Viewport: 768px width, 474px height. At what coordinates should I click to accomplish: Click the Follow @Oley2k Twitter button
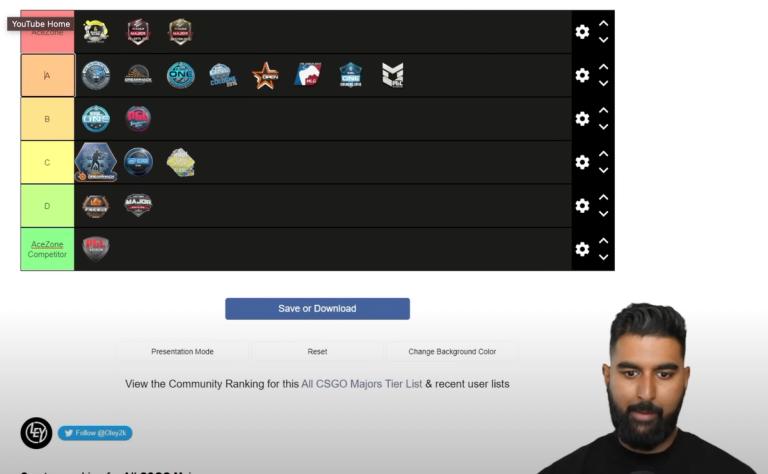[x=95, y=433]
